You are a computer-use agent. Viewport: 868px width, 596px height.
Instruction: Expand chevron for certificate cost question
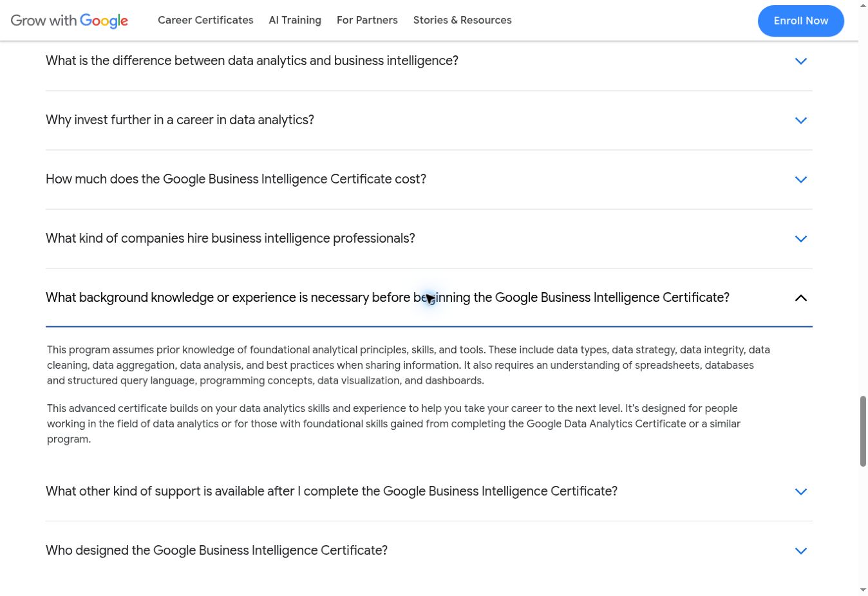[801, 180]
